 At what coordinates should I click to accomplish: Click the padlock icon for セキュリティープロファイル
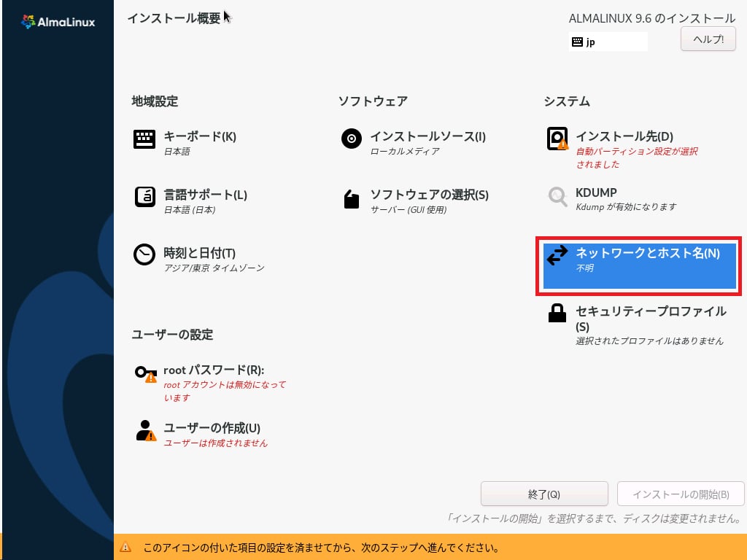pyautogui.click(x=557, y=314)
